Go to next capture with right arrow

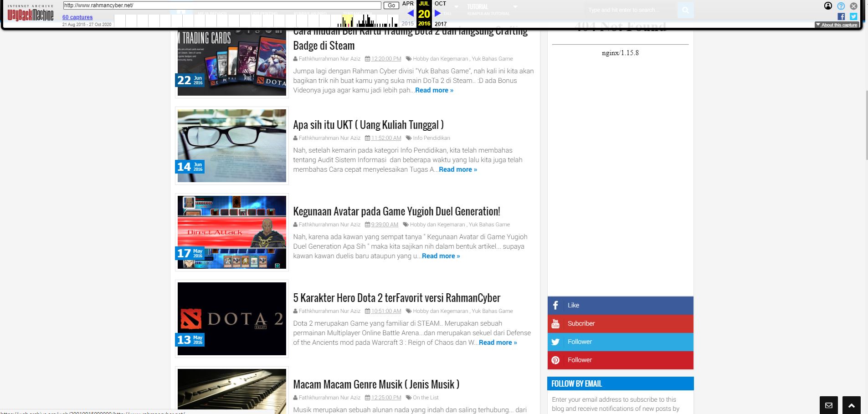tap(438, 13)
